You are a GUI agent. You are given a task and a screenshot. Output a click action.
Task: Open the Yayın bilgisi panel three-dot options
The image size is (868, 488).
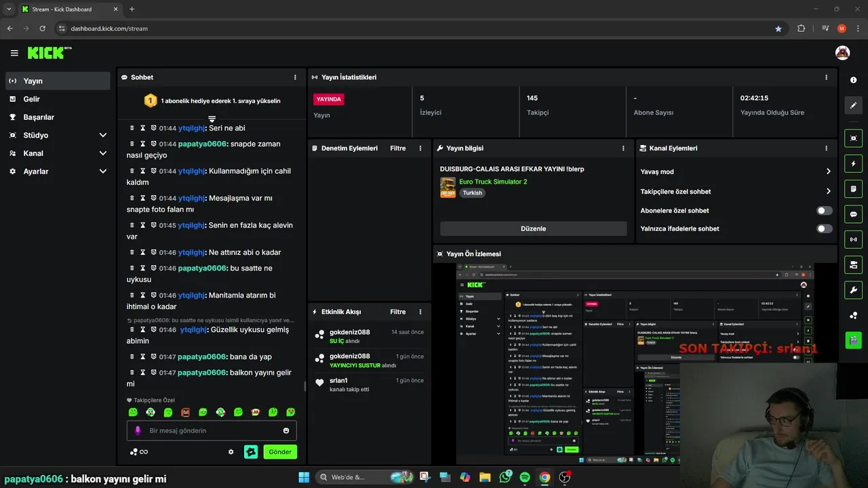click(x=623, y=148)
